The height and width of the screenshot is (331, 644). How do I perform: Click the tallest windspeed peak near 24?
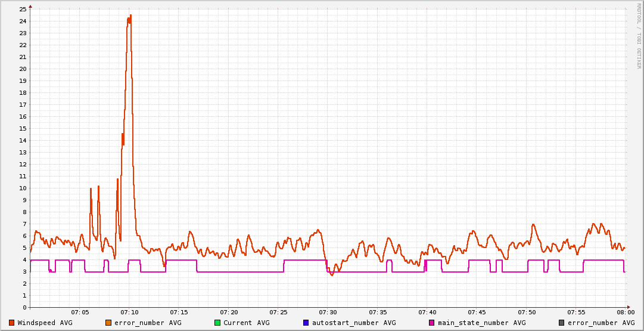(x=130, y=17)
